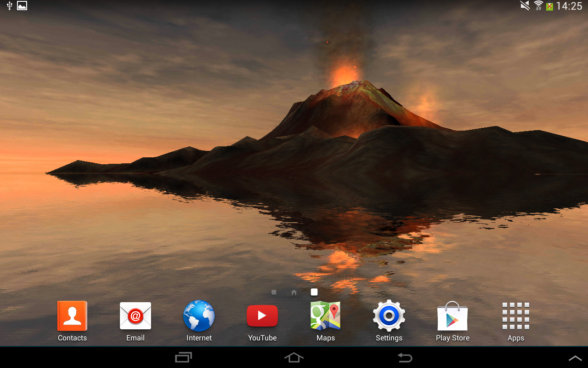Tap the recent apps navigation button
This screenshot has width=588, height=368.
coord(184,357)
